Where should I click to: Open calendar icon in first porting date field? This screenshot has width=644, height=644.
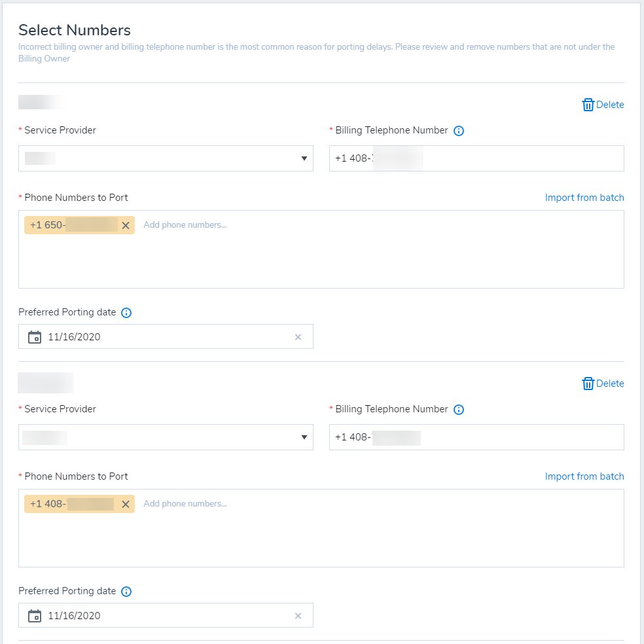(x=35, y=337)
